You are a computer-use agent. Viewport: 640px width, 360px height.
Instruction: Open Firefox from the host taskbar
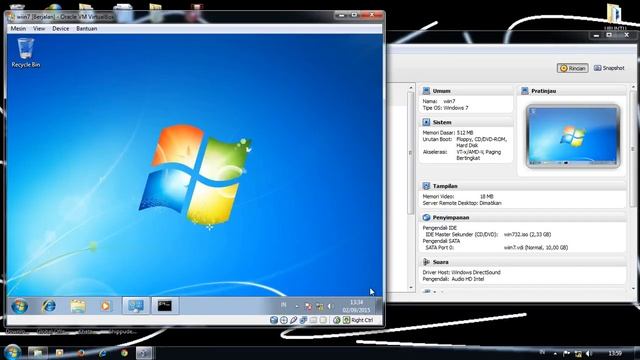click(81, 353)
